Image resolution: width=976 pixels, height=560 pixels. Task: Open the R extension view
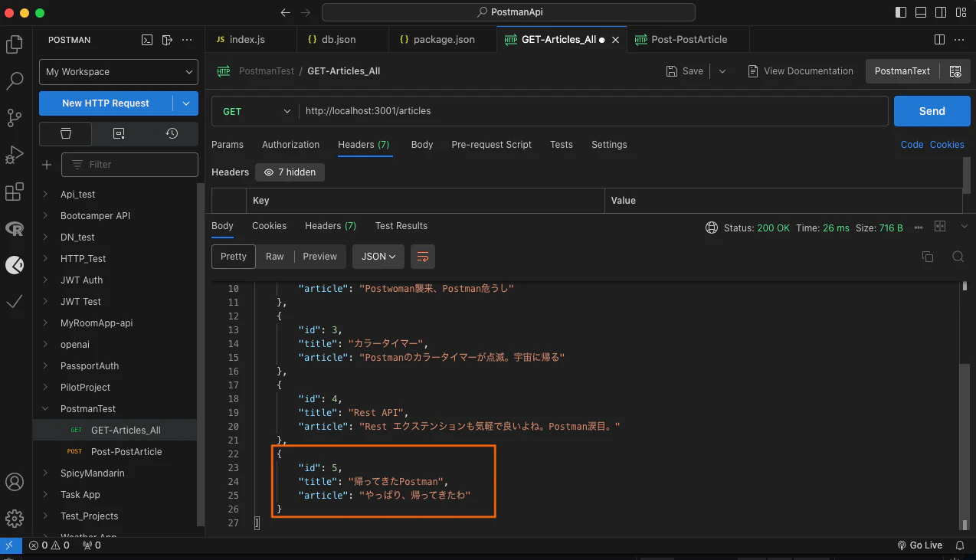(x=14, y=228)
